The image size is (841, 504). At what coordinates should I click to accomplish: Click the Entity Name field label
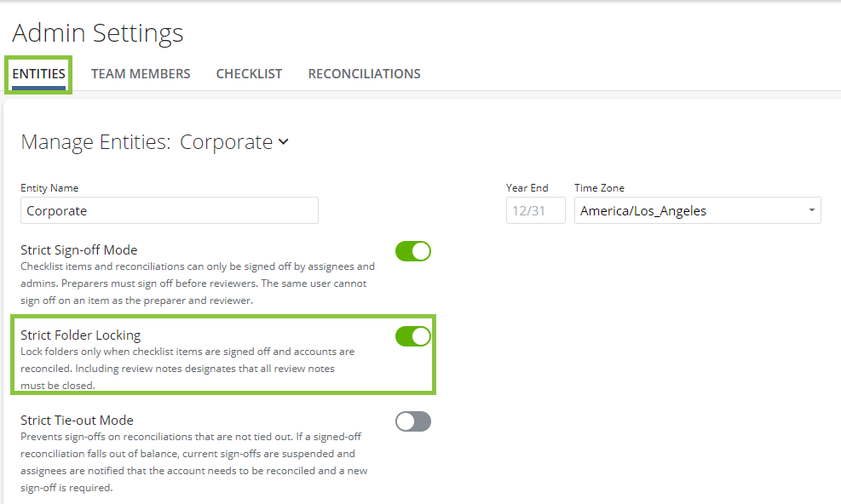click(x=49, y=188)
